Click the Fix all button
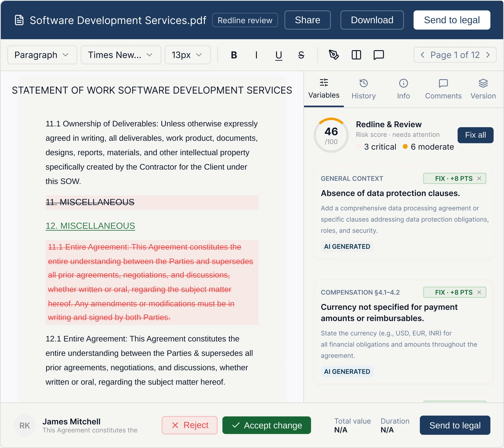This screenshot has width=504, height=448. coord(475,135)
